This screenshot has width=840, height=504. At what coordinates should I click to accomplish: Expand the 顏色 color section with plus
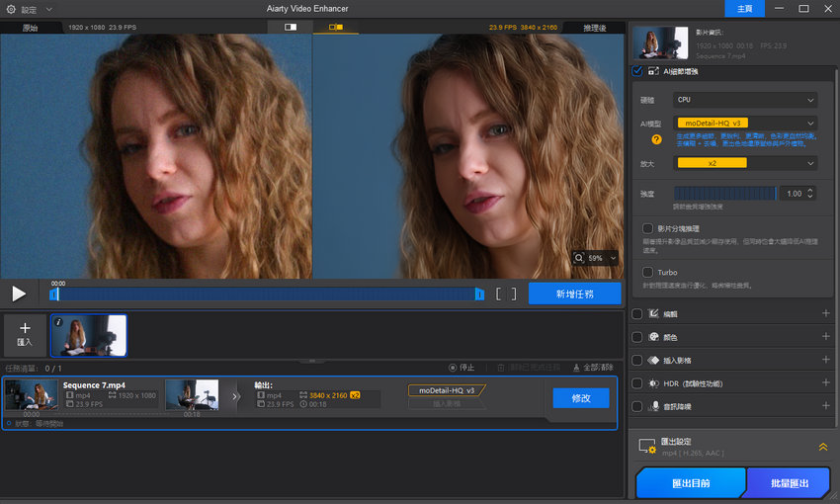(825, 337)
